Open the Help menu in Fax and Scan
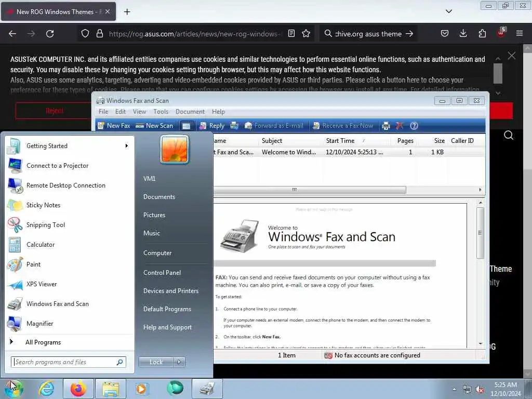This screenshot has height=399, width=532. click(218, 112)
